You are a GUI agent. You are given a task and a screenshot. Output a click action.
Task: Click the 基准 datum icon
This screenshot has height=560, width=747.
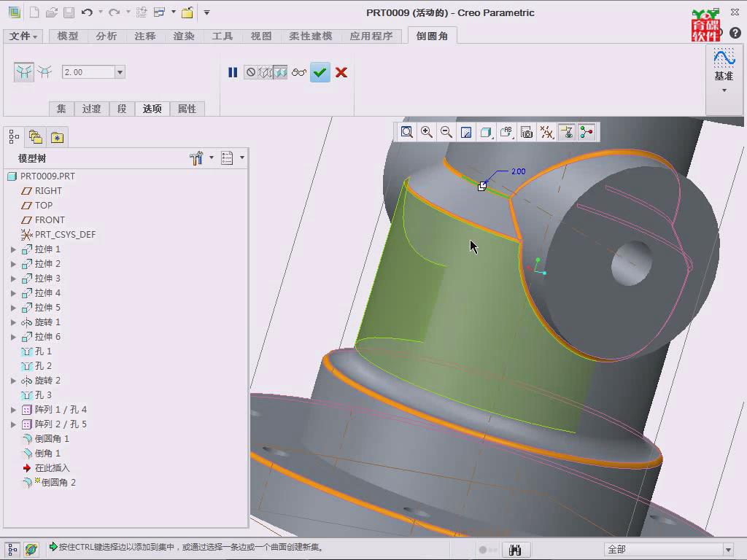click(724, 58)
